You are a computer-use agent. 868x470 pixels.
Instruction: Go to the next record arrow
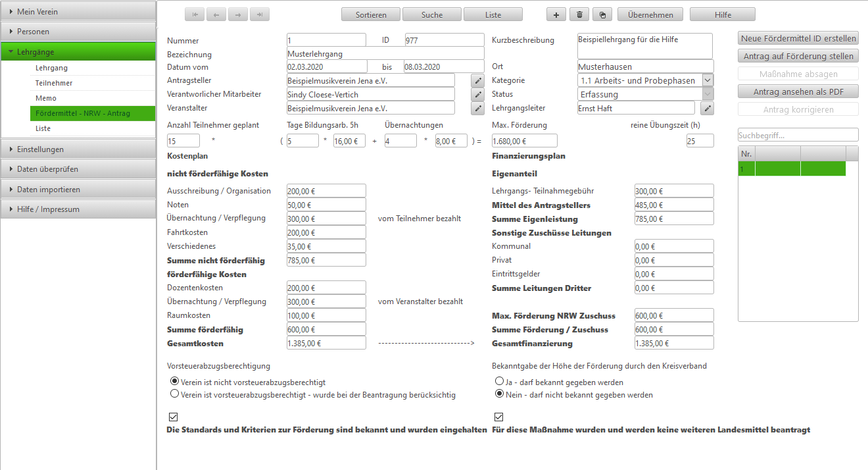pos(238,14)
